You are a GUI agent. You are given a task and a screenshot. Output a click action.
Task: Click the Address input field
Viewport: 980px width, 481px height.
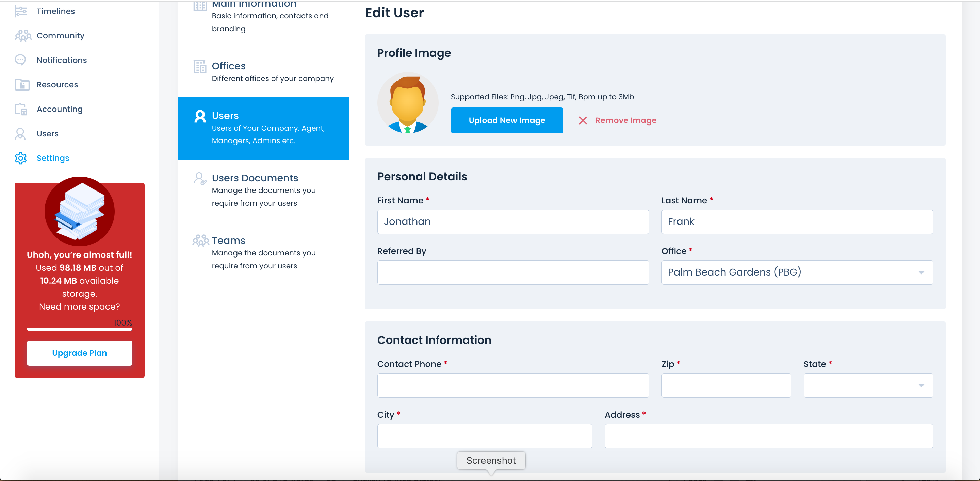pyautogui.click(x=768, y=436)
